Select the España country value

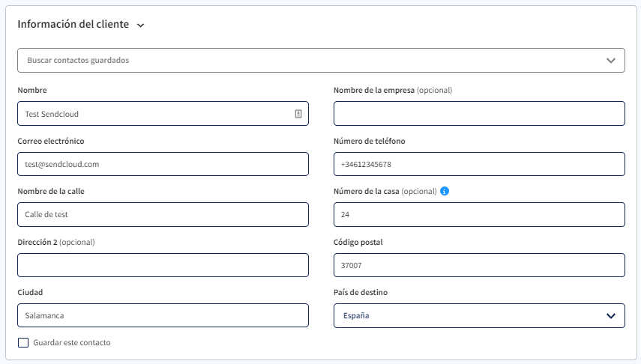pyautogui.click(x=356, y=316)
